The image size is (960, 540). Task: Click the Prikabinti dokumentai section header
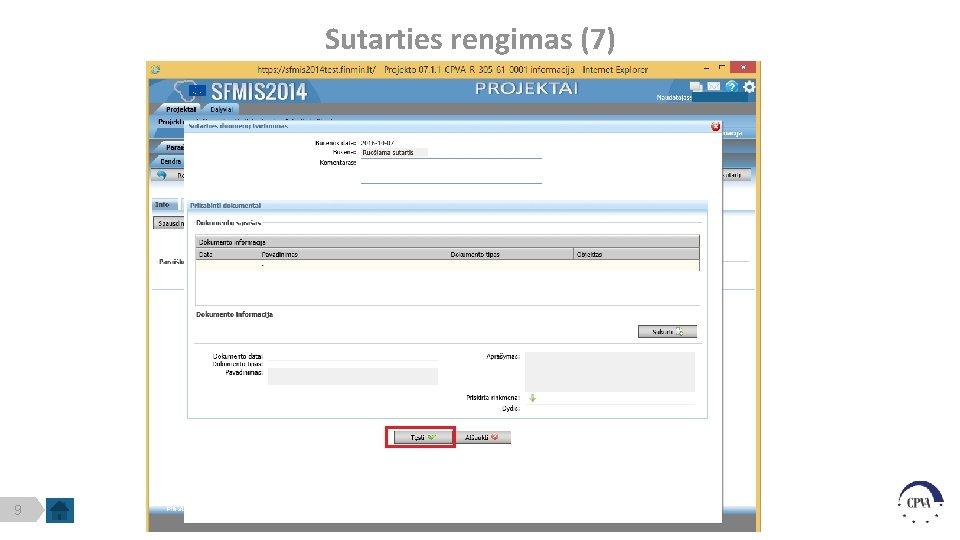447,206
